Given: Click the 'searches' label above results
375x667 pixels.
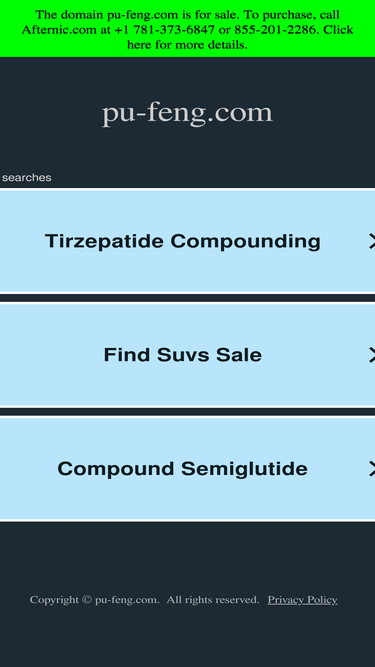Looking at the screenshot, I should tap(26, 178).
